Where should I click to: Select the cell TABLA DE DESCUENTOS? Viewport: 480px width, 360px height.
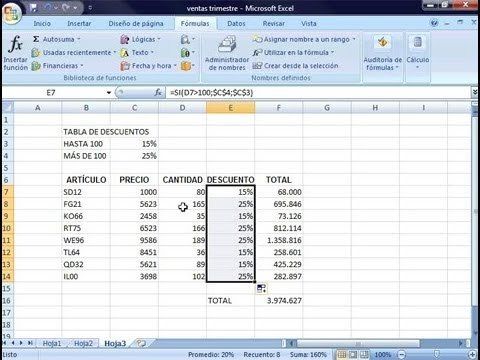[x=86, y=132]
